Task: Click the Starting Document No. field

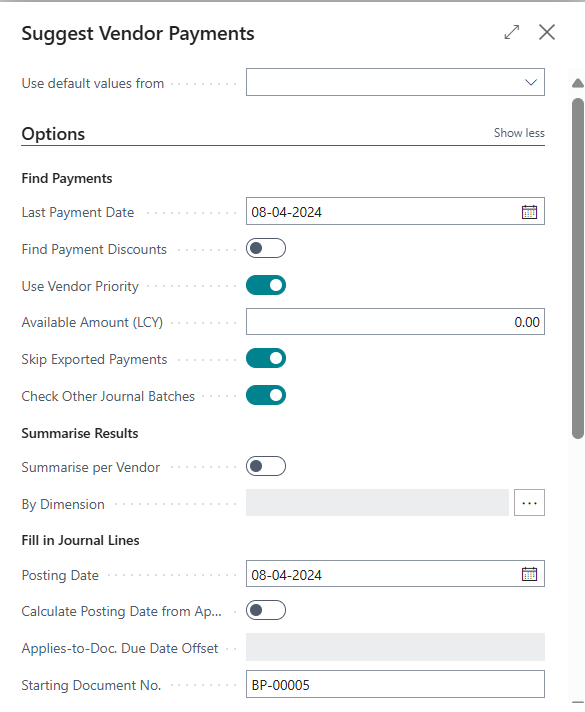Action: pos(395,684)
